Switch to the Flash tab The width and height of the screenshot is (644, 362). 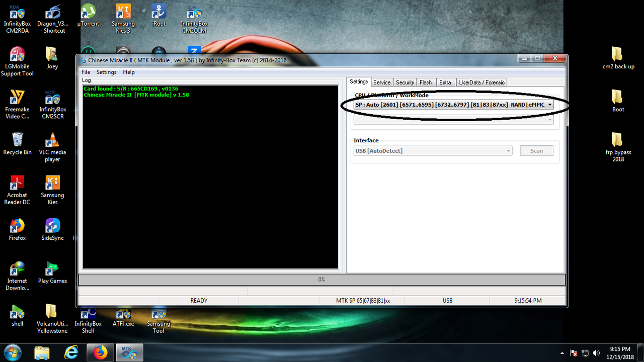point(426,82)
